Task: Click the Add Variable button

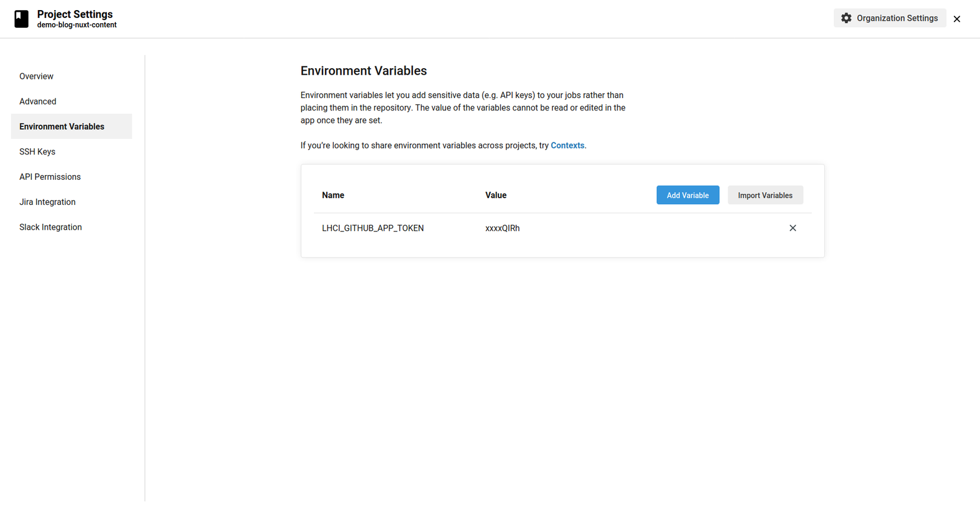Action: [x=688, y=195]
